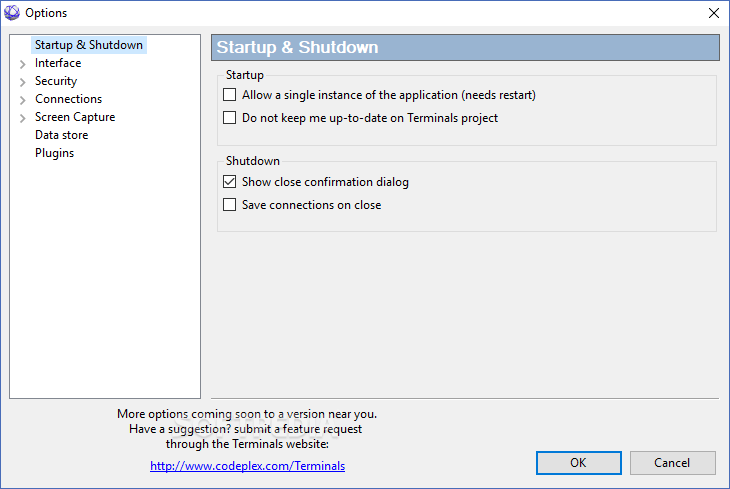This screenshot has width=730, height=489.
Task: Expand the Connections tree node arrow
Action: point(22,100)
